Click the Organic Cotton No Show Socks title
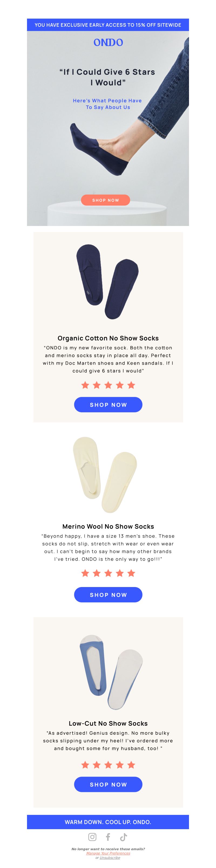Image resolution: width=216 pixels, height=868 pixels. point(108,338)
